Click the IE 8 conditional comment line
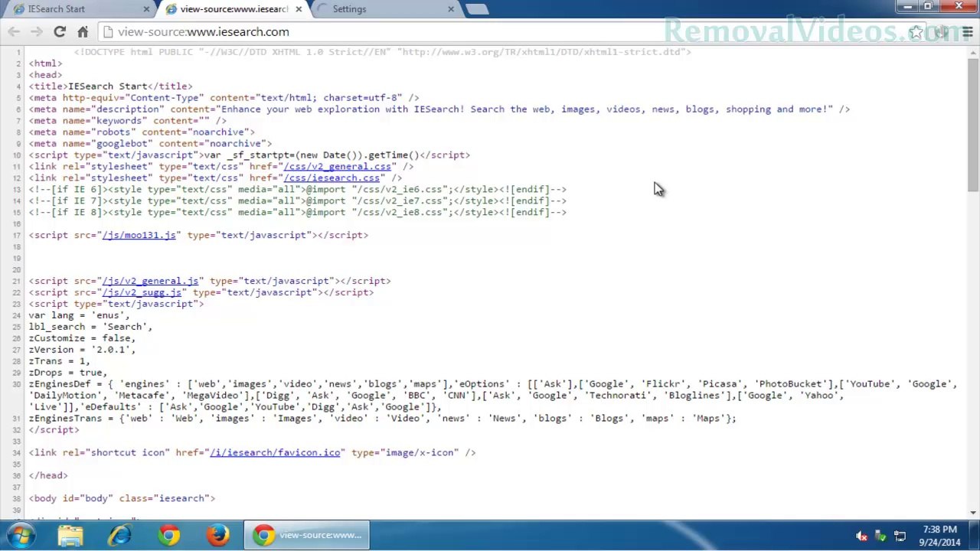Viewport: 980px width, 551px height. point(298,212)
